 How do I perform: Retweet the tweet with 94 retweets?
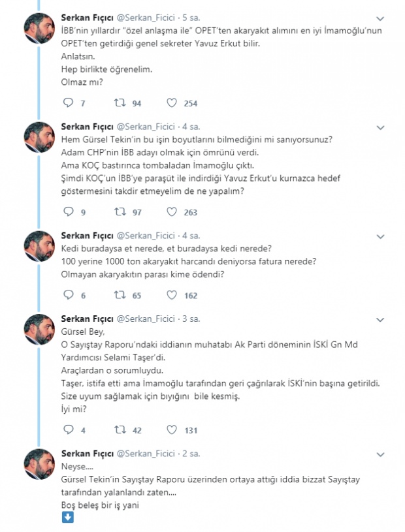tap(119, 103)
